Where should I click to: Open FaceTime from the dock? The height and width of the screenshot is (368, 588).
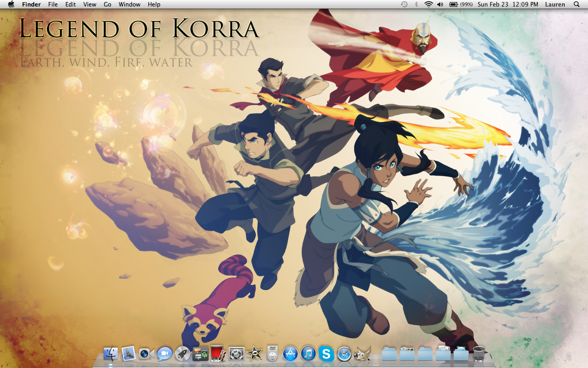[146, 354]
